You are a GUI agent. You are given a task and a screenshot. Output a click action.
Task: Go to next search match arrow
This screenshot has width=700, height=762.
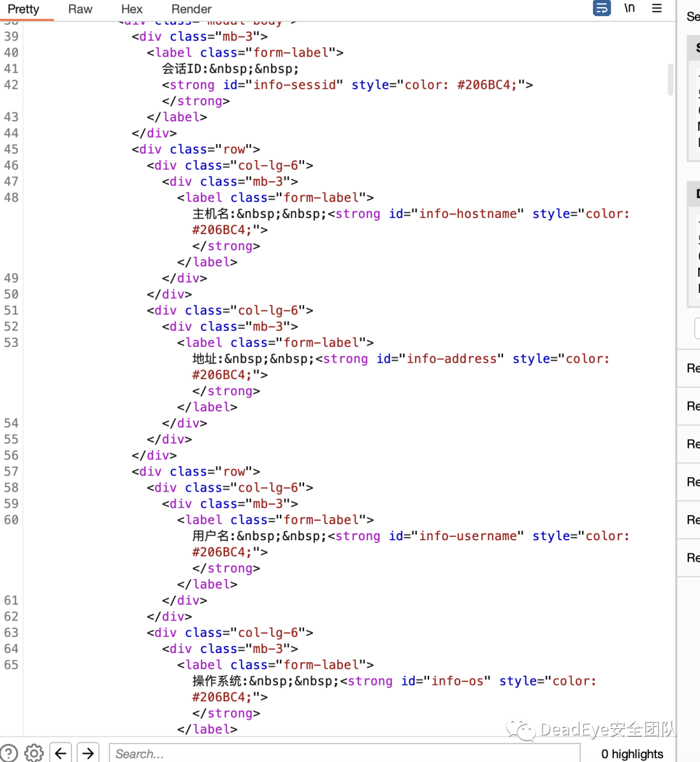(88, 754)
